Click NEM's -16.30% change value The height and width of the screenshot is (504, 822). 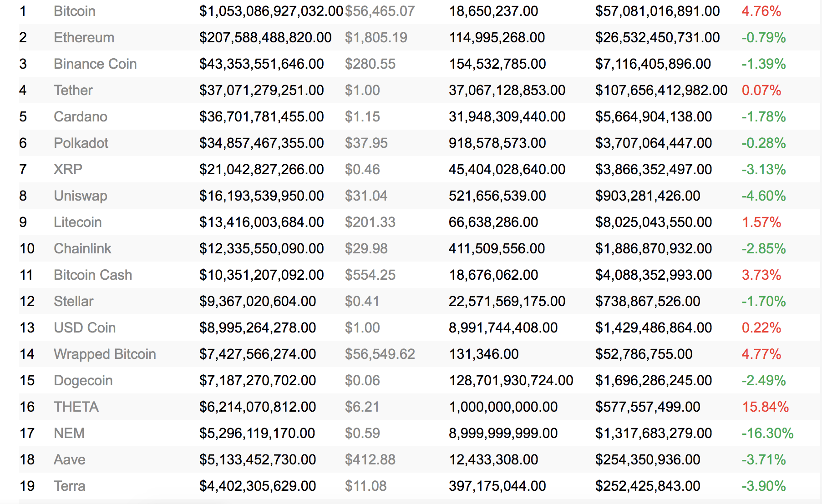tap(767, 433)
